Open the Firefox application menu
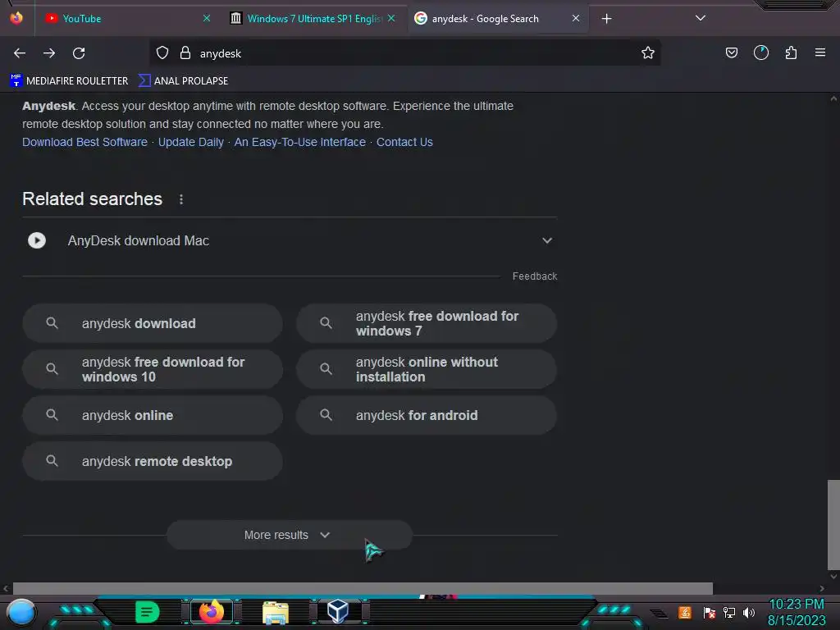This screenshot has height=630, width=840. (819, 52)
